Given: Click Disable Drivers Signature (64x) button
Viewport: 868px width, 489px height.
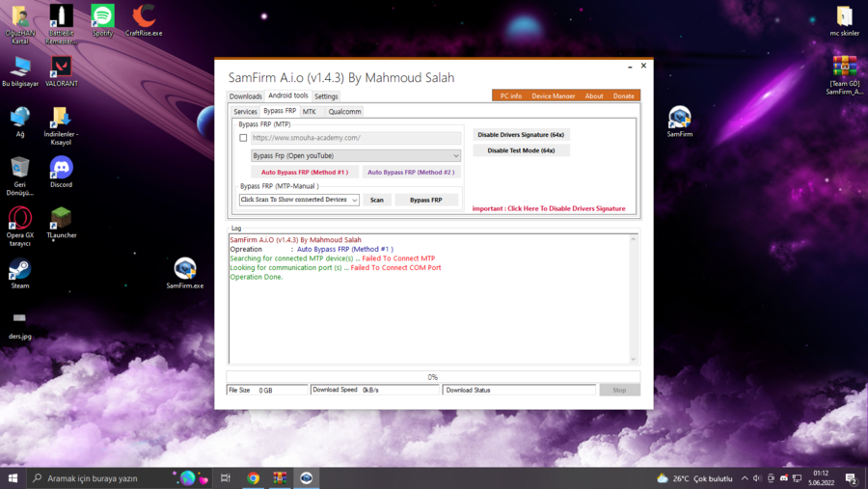Looking at the screenshot, I should (x=521, y=135).
